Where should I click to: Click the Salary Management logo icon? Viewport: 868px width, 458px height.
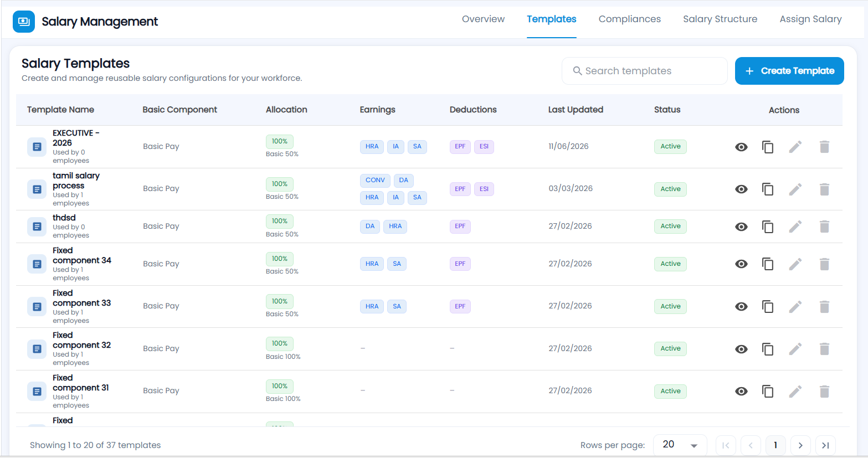point(24,22)
